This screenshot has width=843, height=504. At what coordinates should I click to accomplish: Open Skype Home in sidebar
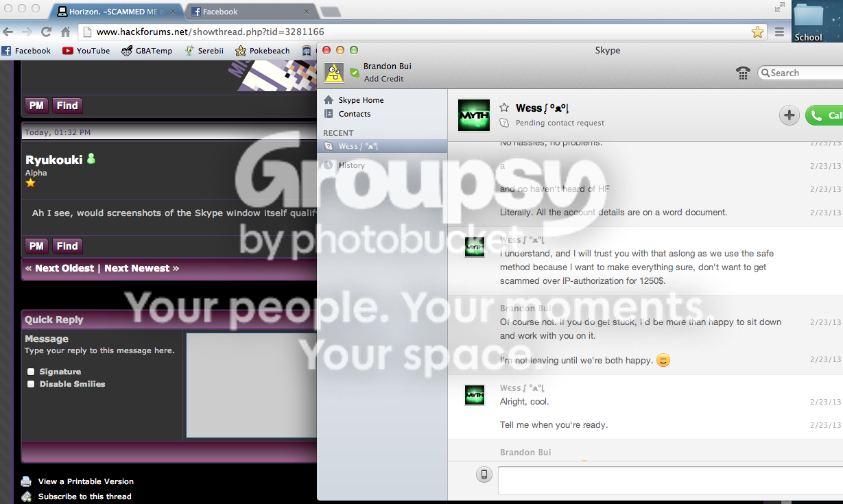[x=361, y=100]
